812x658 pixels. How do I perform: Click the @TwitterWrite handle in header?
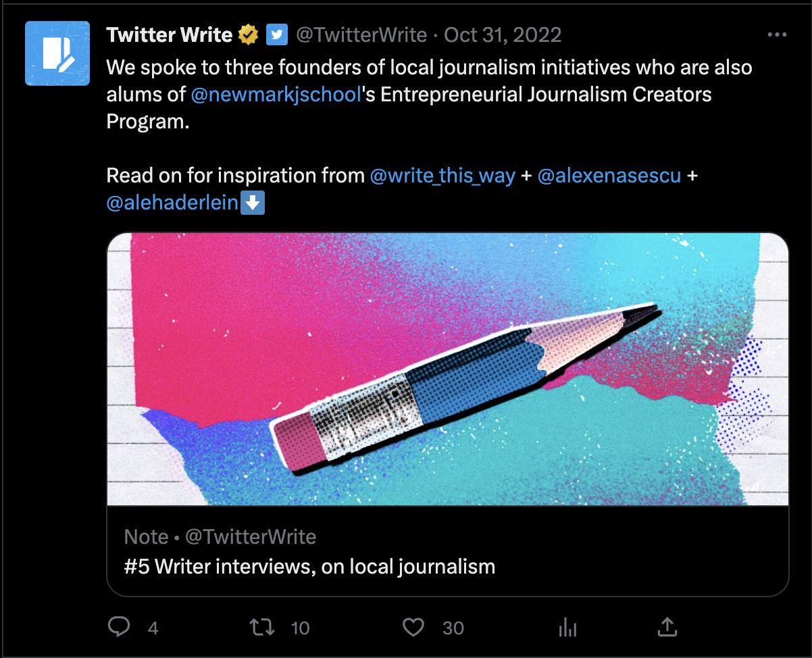click(x=361, y=34)
